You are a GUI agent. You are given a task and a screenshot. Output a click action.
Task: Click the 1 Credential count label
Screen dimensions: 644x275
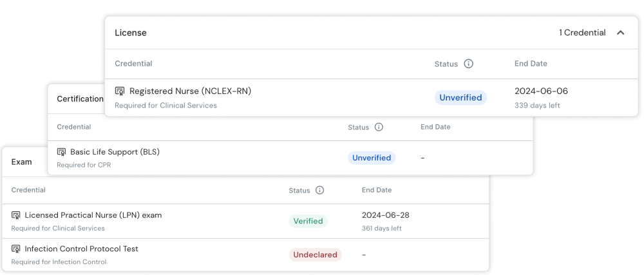[582, 33]
